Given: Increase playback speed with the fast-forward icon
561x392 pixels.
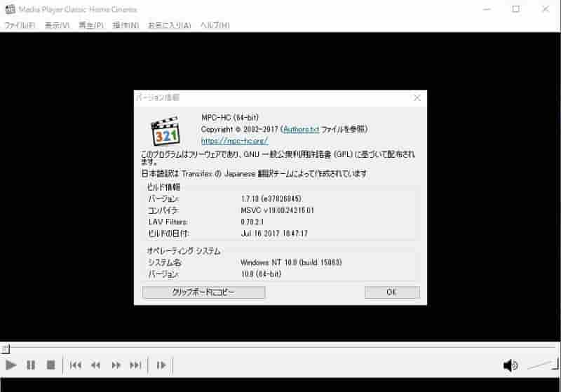Looking at the screenshot, I should (116, 365).
